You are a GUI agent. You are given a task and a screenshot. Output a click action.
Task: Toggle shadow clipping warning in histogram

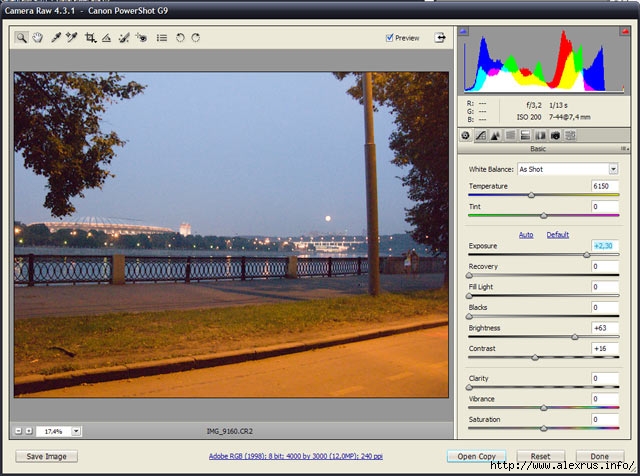[x=463, y=31]
